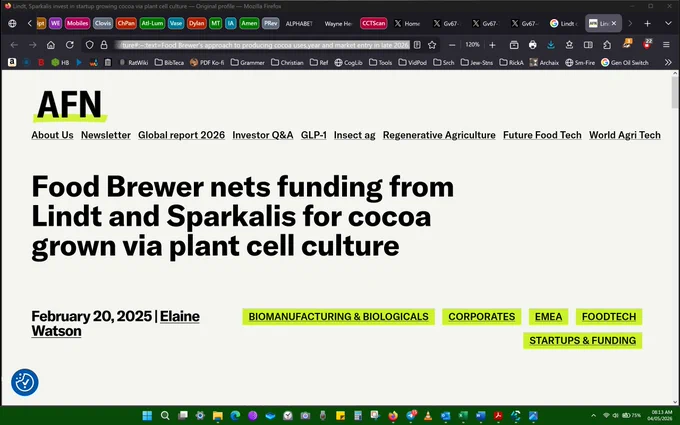This screenshot has height=425, width=680.
Task: Reload the current page
Action: pos(69,45)
